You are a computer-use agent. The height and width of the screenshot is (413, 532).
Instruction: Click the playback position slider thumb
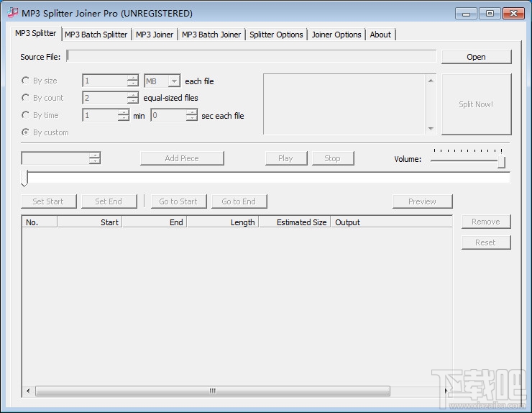(x=24, y=178)
